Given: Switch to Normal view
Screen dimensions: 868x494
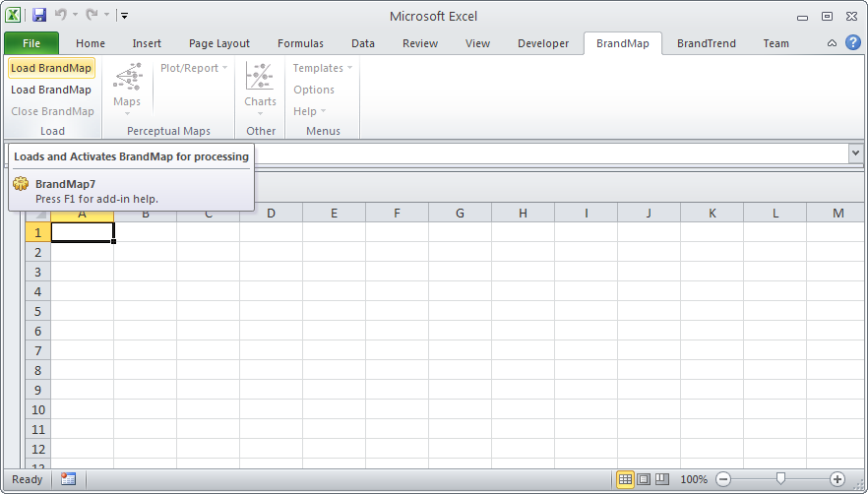Looking at the screenshot, I should click(625, 479).
